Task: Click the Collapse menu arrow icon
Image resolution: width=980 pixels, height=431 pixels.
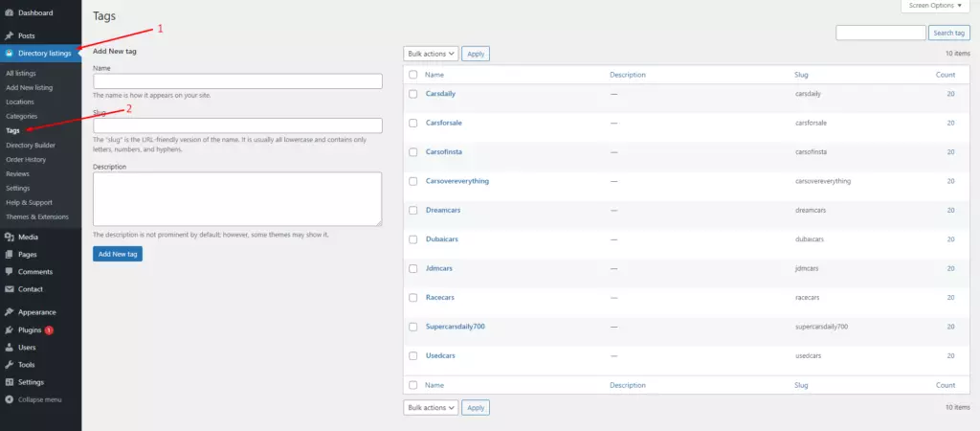Action: pyautogui.click(x=10, y=399)
